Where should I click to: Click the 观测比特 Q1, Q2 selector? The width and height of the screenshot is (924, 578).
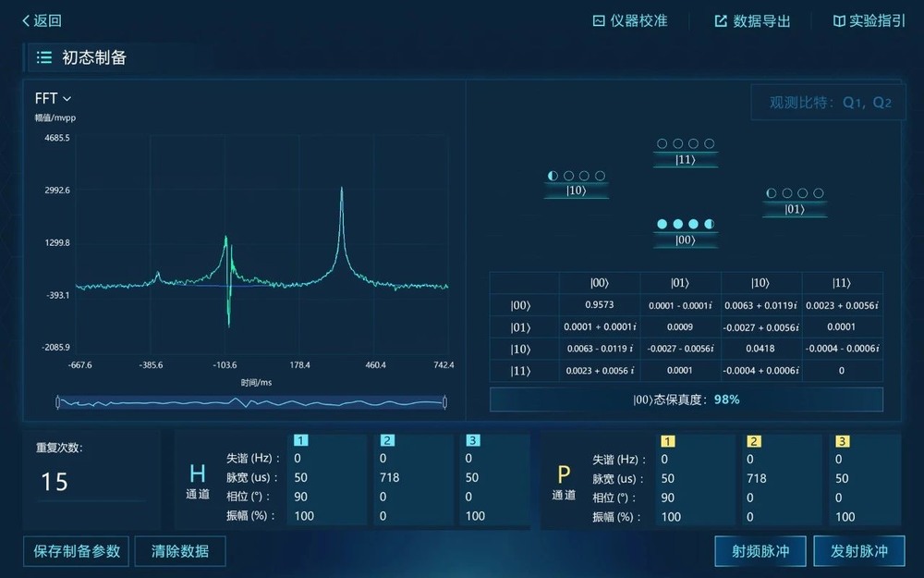pos(830,103)
